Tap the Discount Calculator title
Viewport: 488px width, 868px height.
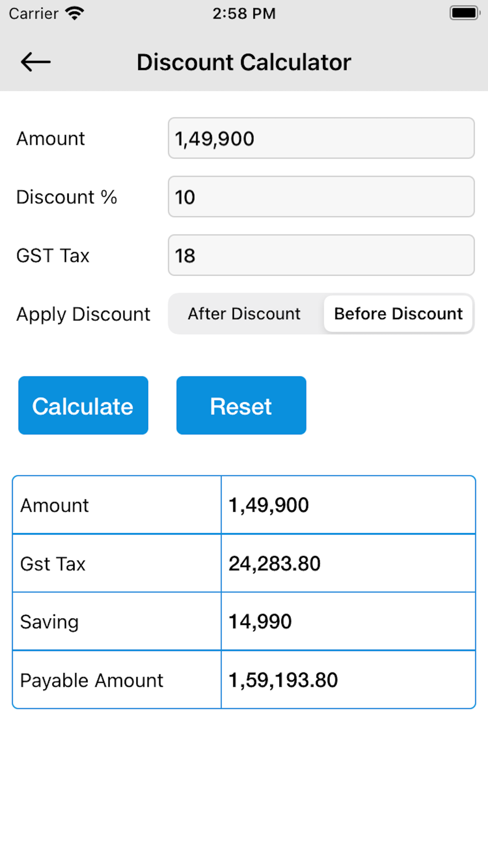click(x=244, y=62)
